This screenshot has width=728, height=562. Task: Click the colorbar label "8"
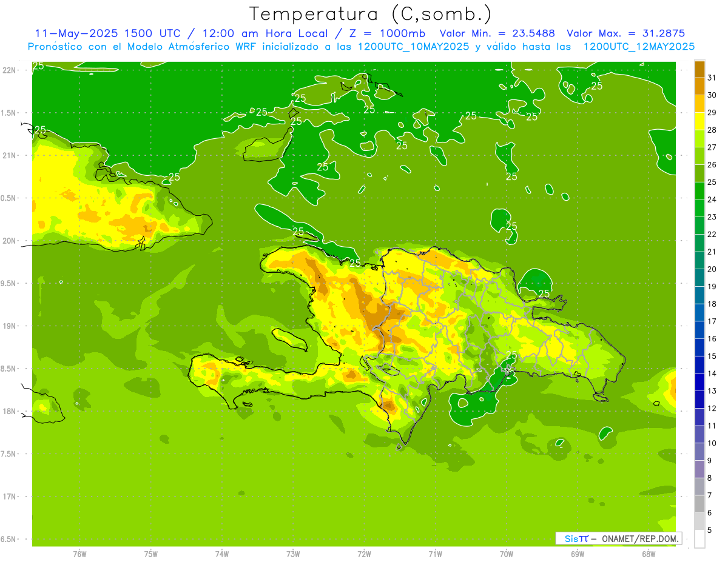point(710,478)
